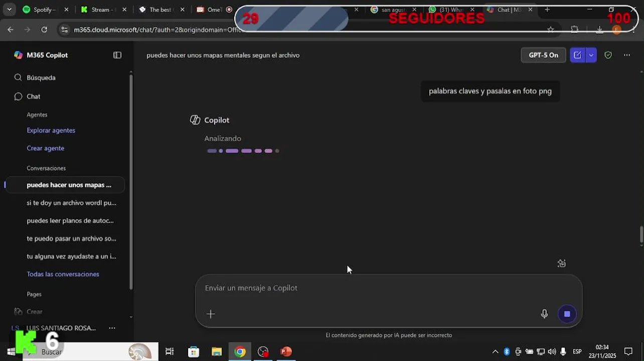
Task: Open Task View on the taskbar
Action: tap(170, 351)
